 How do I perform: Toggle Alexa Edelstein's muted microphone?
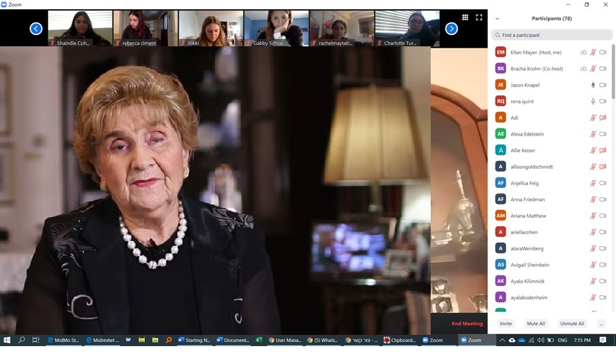point(593,134)
